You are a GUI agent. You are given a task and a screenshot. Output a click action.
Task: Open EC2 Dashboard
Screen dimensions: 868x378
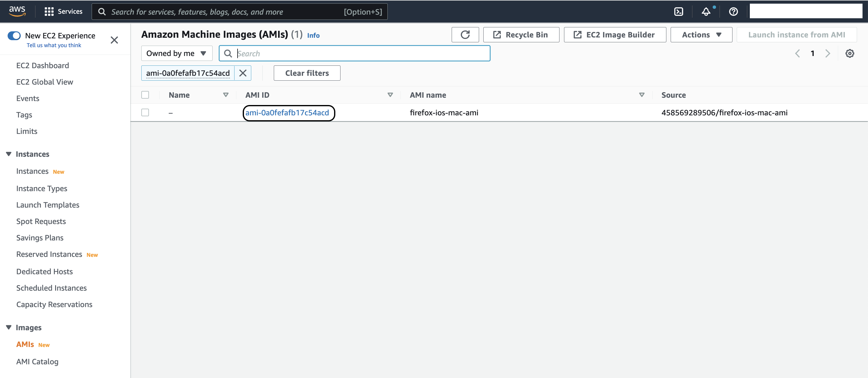click(42, 65)
